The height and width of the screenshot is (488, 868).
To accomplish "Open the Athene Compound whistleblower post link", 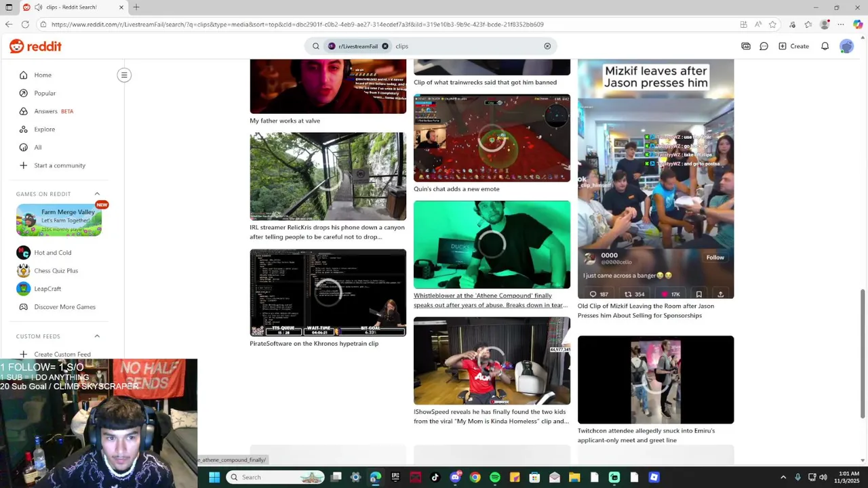I will tap(490, 300).
